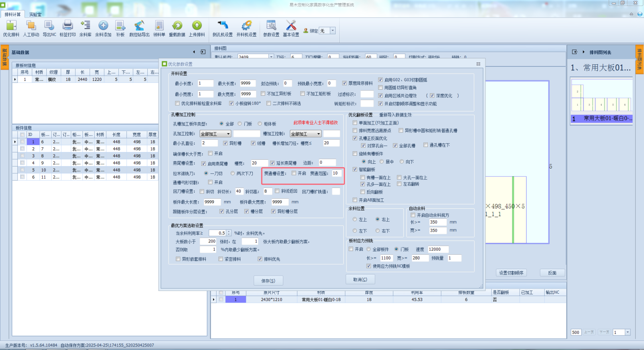Enable 开启自动余料放 checkbox
The height and width of the screenshot is (350, 644).
click(x=413, y=215)
